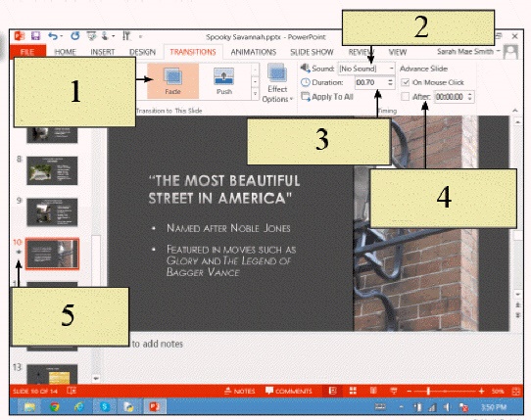Click the PowerPoint taskbar icon
Image resolution: width=531 pixels, height=420 pixels.
[155, 407]
